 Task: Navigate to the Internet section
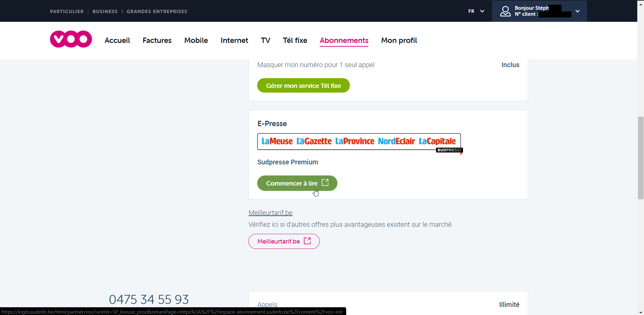click(x=234, y=40)
